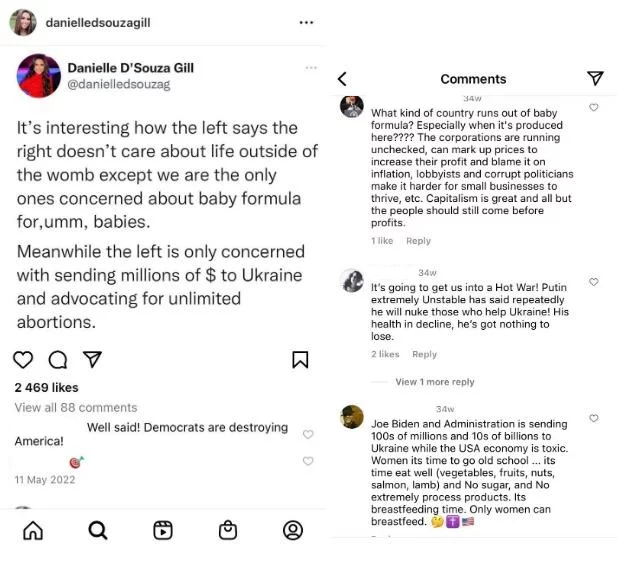This screenshot has width=618, height=566.
Task: Open comments with the speech bubble icon
Action: (x=57, y=359)
